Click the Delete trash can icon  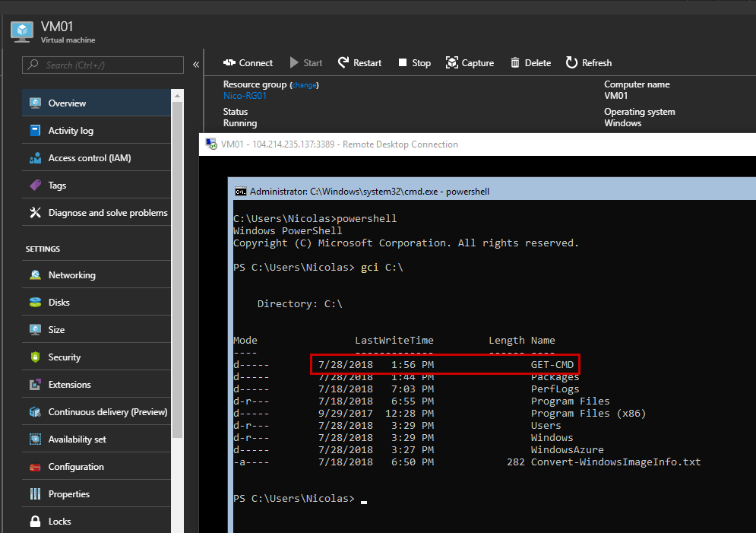click(x=515, y=62)
